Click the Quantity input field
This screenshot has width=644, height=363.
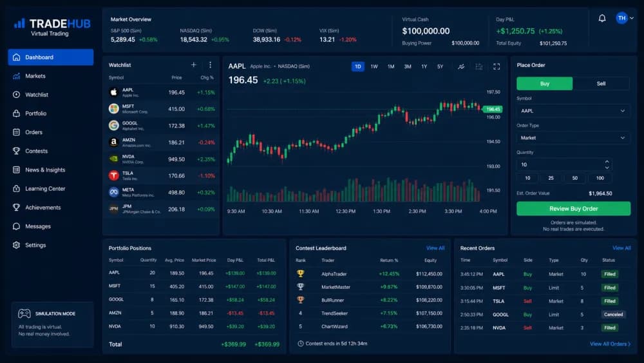tap(564, 164)
